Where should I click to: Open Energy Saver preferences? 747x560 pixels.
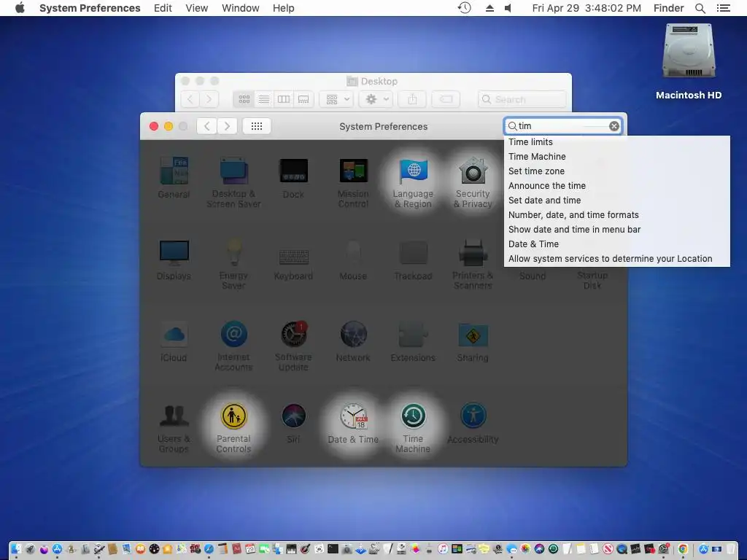(x=233, y=264)
